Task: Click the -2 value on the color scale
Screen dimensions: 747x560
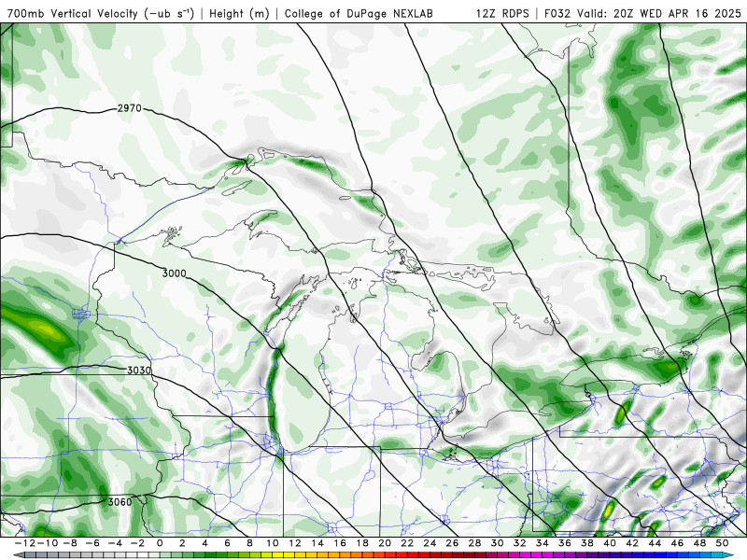Action: point(137,543)
